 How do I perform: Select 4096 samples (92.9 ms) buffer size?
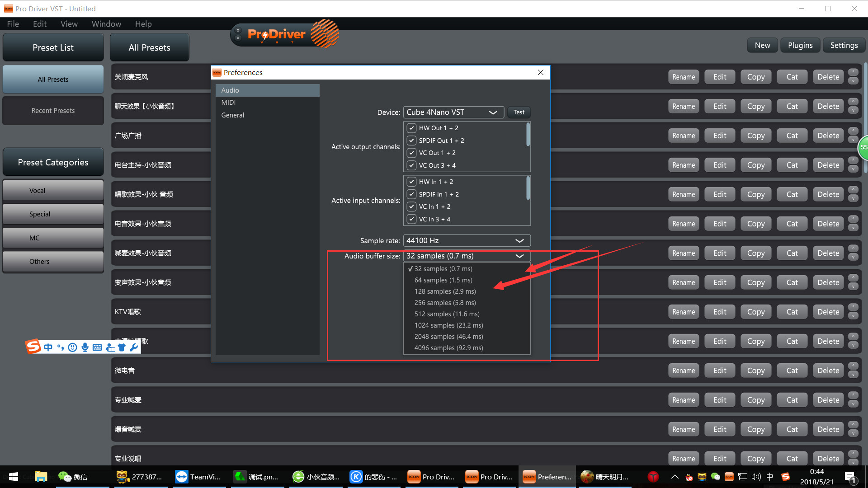point(467,348)
